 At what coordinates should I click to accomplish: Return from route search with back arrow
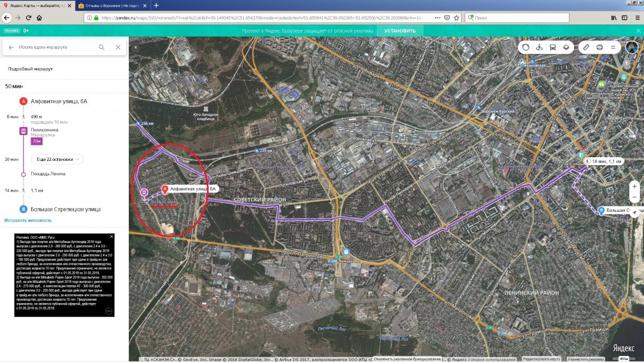(11, 47)
